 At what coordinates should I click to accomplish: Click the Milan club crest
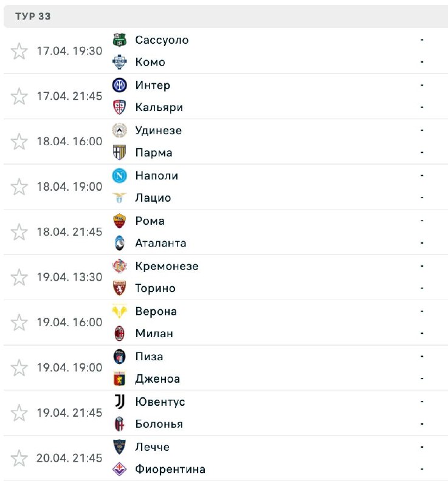point(119,334)
